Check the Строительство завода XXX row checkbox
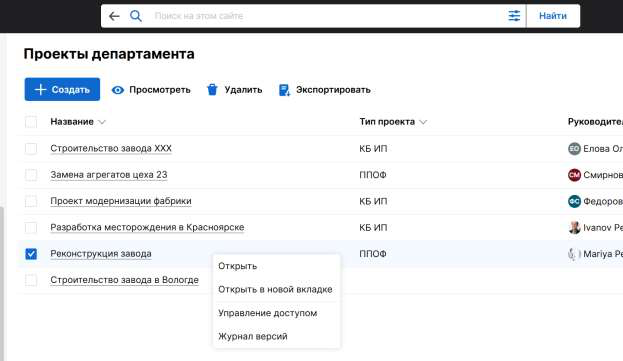Screen dimensions: 623x361 tap(31, 149)
